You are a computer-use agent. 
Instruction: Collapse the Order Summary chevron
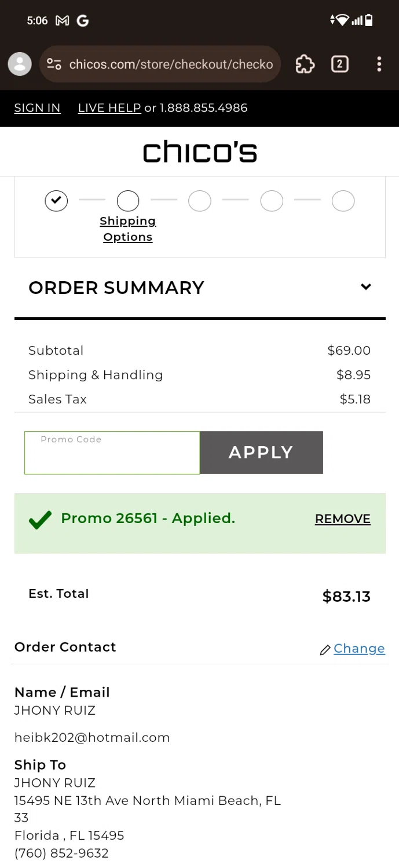(365, 287)
